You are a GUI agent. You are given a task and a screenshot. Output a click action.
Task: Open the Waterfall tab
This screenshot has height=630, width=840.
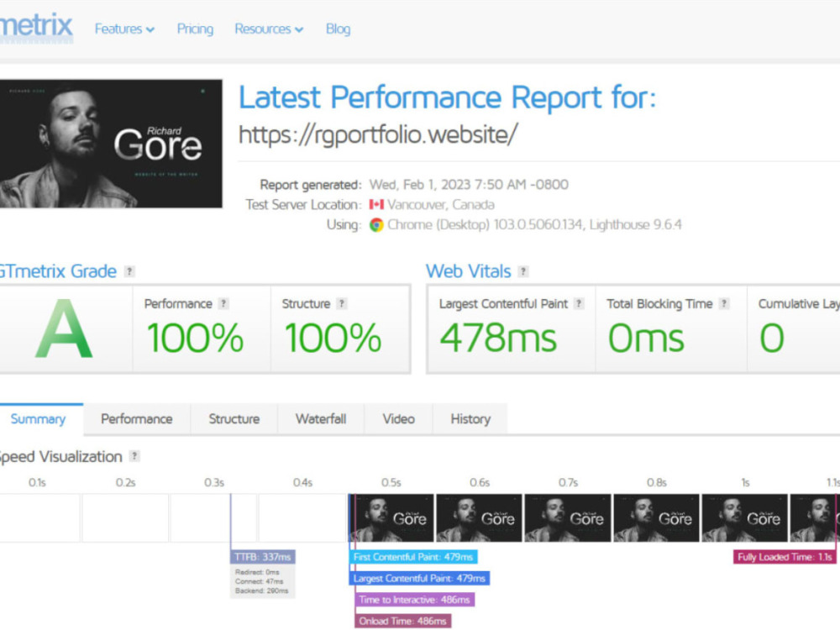pos(321,419)
